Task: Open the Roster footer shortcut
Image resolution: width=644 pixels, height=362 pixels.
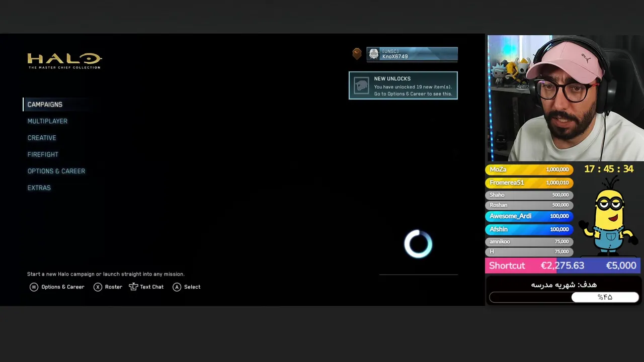Action: click(108, 287)
